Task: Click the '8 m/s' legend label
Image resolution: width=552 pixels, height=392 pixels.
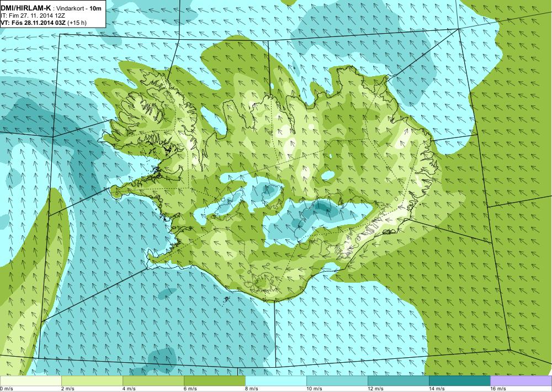Action: (x=252, y=389)
